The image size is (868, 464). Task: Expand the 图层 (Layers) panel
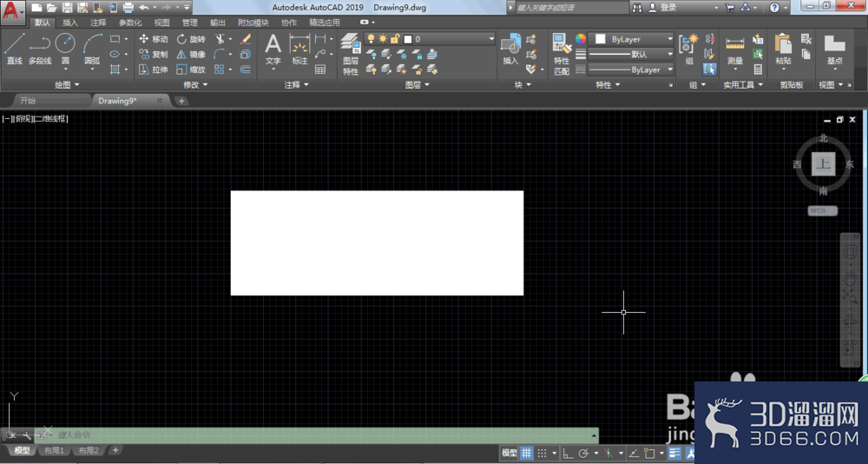click(418, 85)
